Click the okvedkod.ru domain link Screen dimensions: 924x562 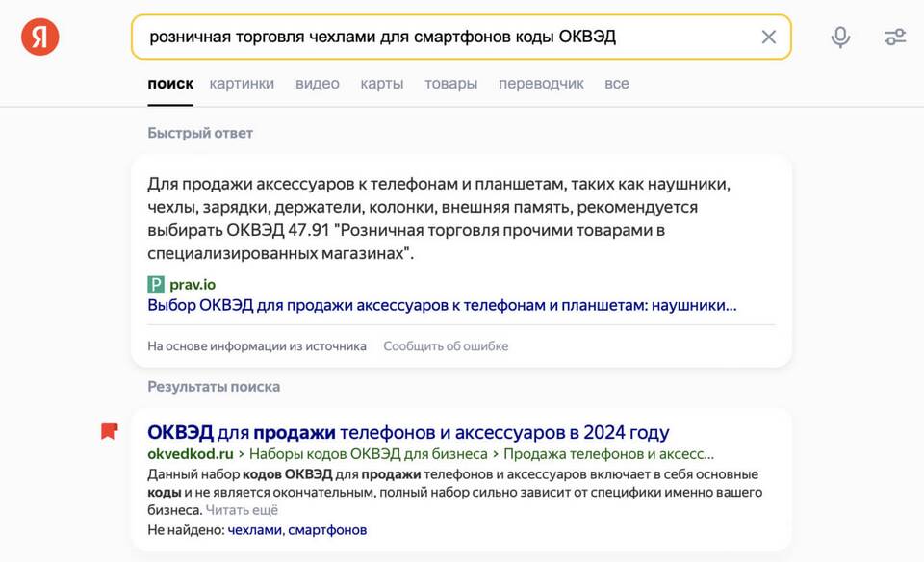(x=191, y=454)
